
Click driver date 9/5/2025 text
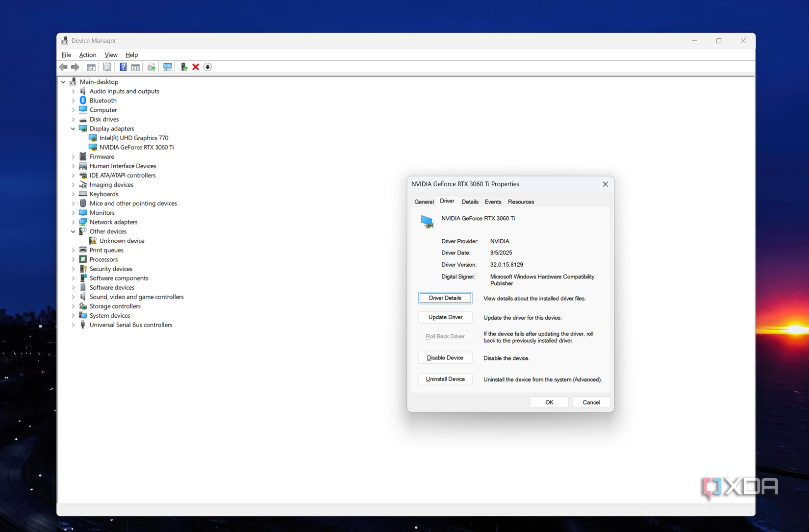(x=501, y=253)
